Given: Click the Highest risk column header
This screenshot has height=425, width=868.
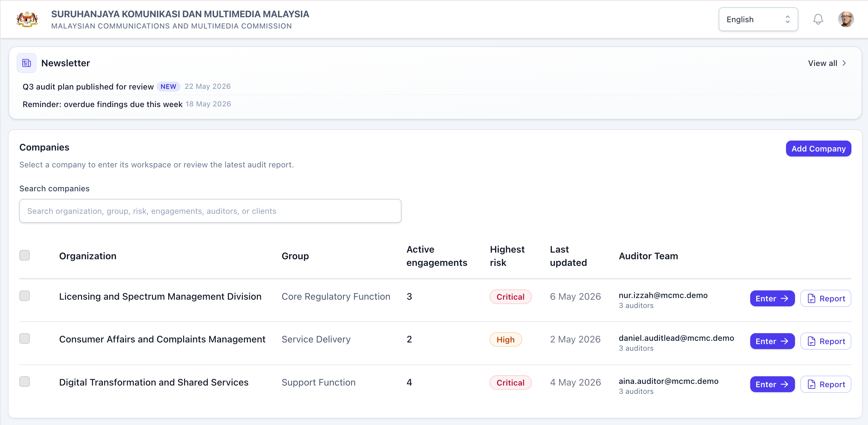Looking at the screenshot, I should [507, 256].
